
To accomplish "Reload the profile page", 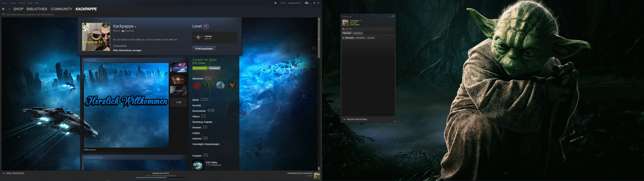I will 4,15.
